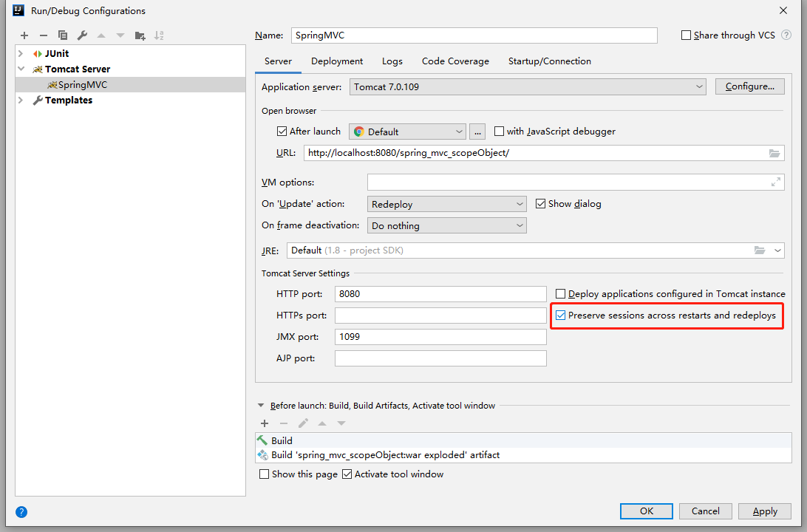This screenshot has height=532, width=807.
Task: Select JUnit label in tree
Action: tap(57, 53)
